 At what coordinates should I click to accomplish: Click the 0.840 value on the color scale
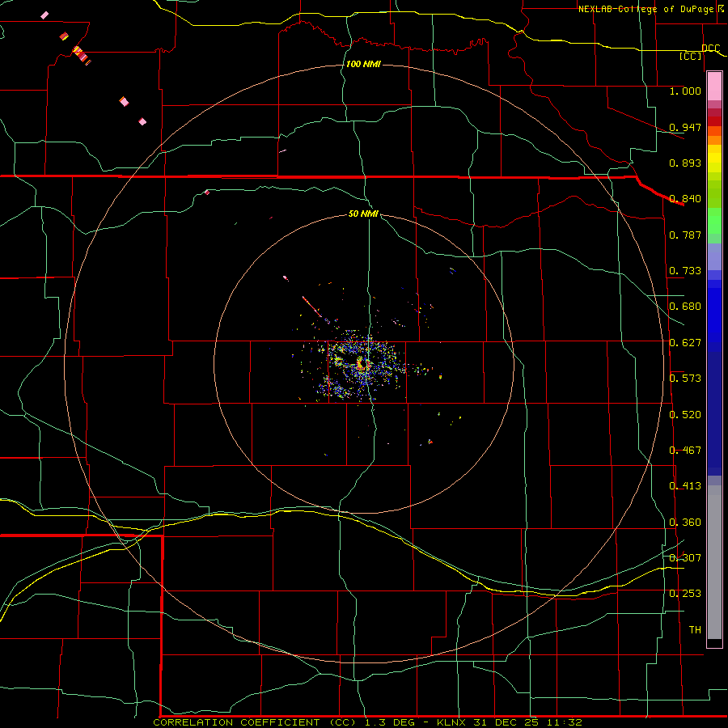click(685, 199)
